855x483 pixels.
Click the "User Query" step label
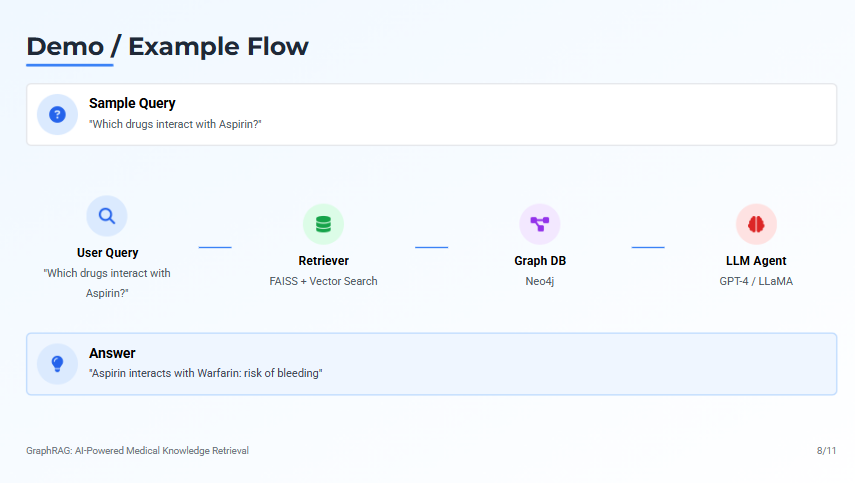pos(107,253)
